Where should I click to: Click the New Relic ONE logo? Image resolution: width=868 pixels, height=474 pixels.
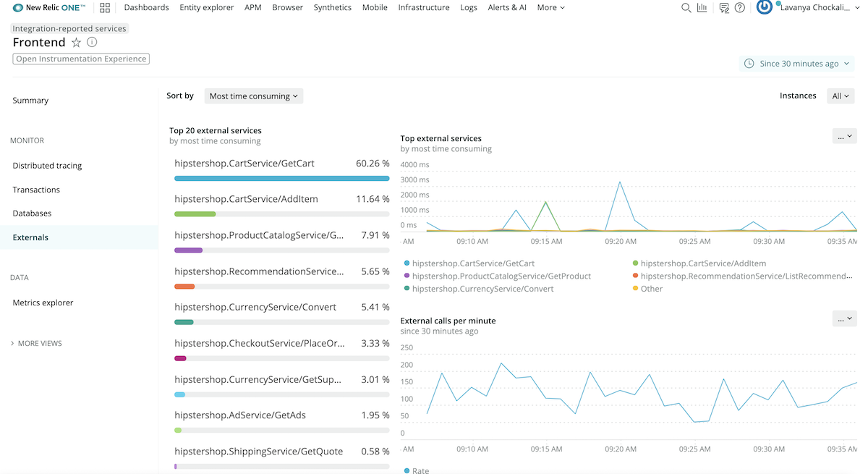coord(49,8)
